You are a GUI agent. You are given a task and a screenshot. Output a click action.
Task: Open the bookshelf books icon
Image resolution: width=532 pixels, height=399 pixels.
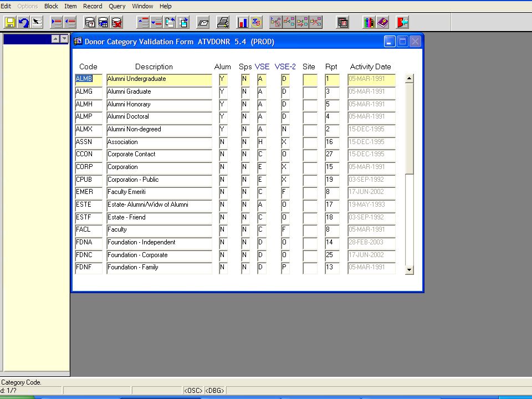[369, 22]
